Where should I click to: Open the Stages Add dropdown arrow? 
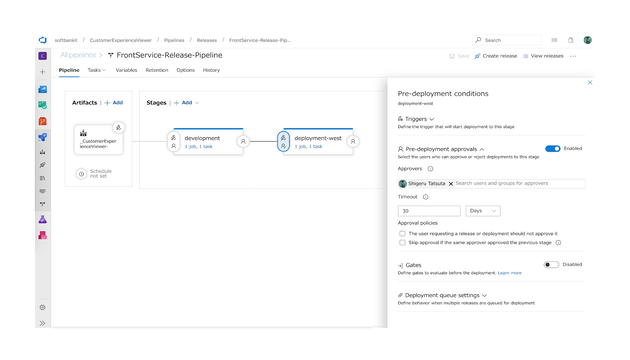(197, 103)
